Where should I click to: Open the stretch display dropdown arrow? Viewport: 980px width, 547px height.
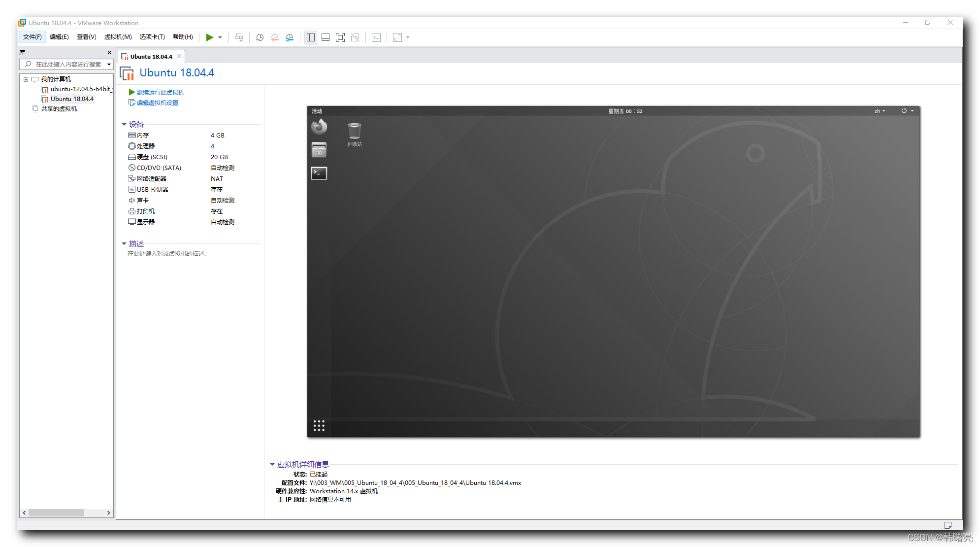pos(408,37)
